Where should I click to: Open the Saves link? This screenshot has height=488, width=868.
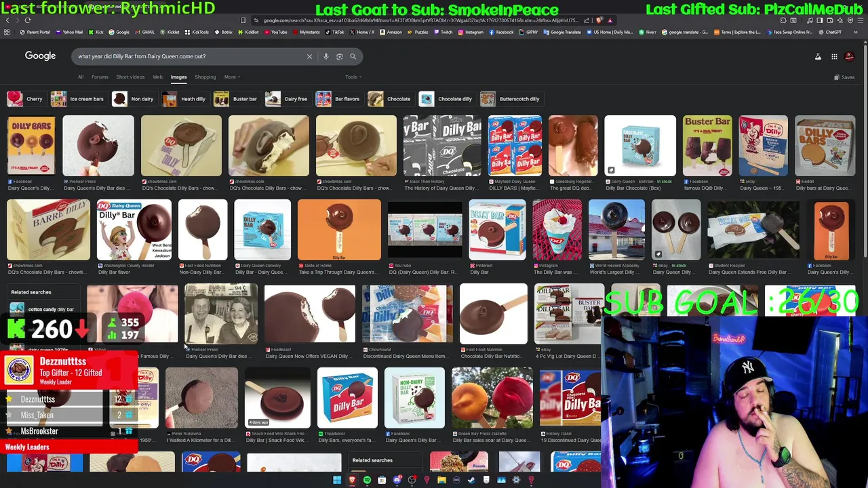[x=844, y=77]
